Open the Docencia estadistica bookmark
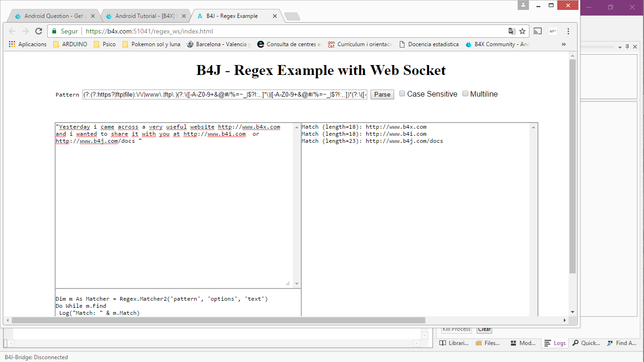 click(429, 44)
